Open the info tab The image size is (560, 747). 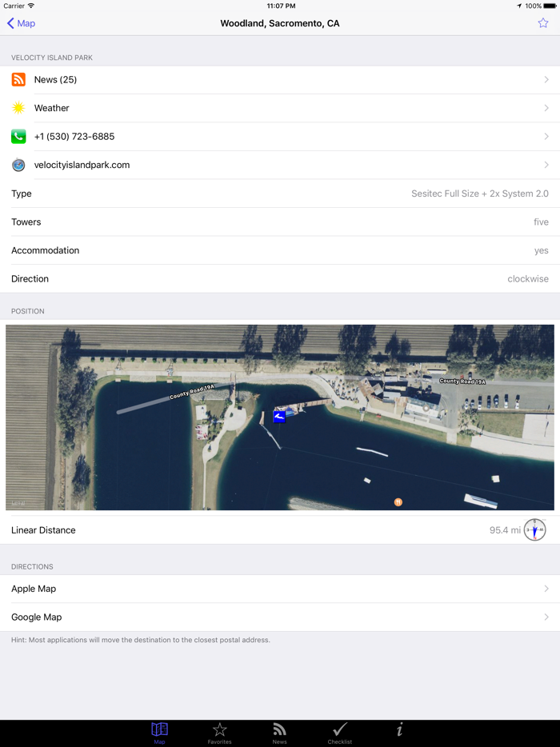(x=400, y=729)
